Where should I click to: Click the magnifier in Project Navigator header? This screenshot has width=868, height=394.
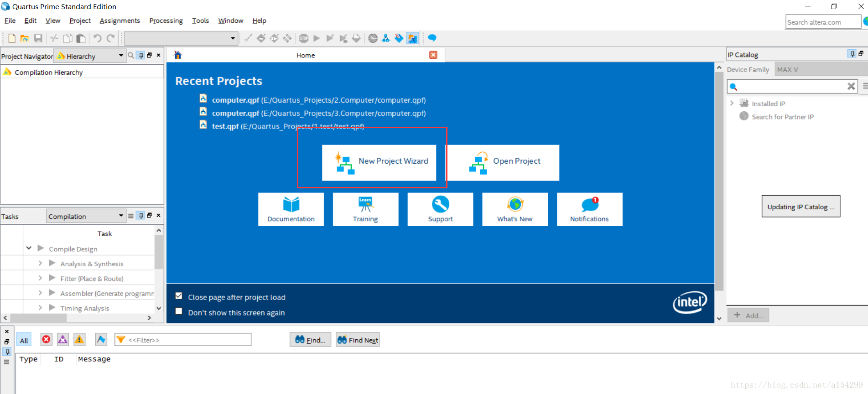131,55
